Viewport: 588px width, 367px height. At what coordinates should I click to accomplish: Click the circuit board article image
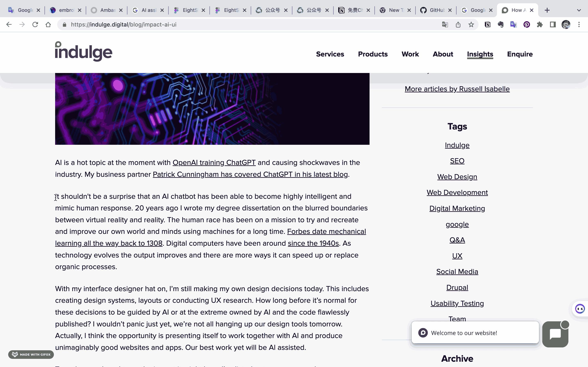coord(212,109)
